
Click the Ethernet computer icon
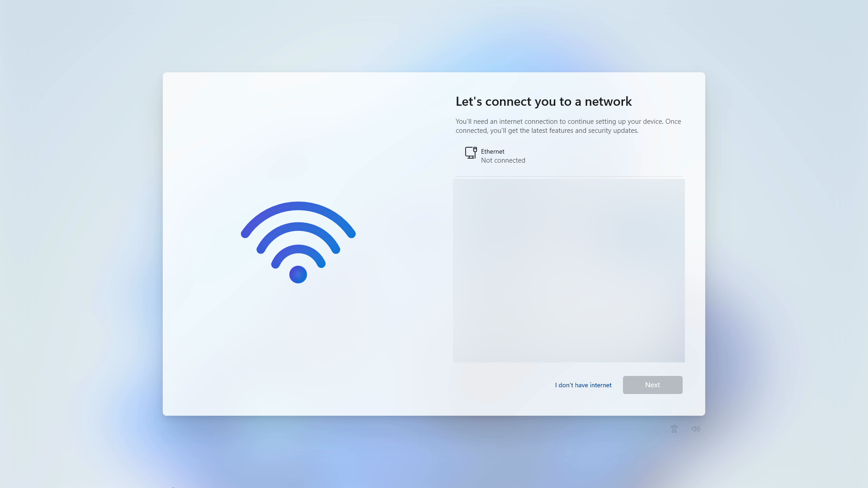[x=471, y=153]
